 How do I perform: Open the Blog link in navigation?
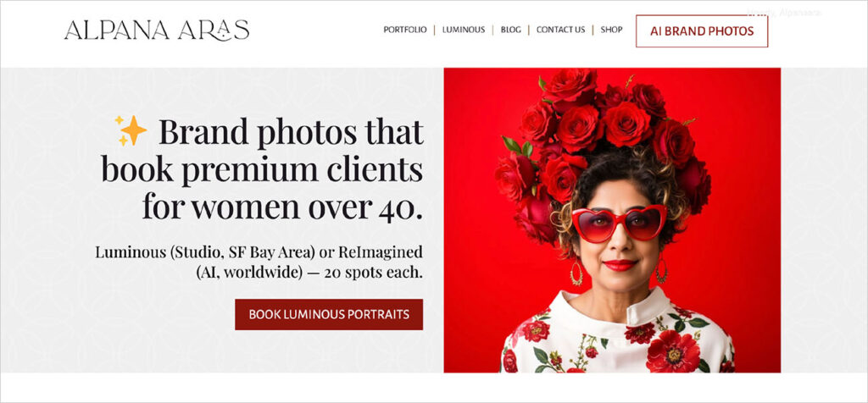coord(510,30)
